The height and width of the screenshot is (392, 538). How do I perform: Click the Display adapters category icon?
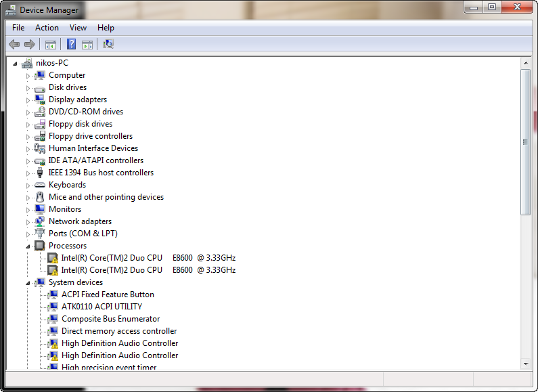click(40, 100)
